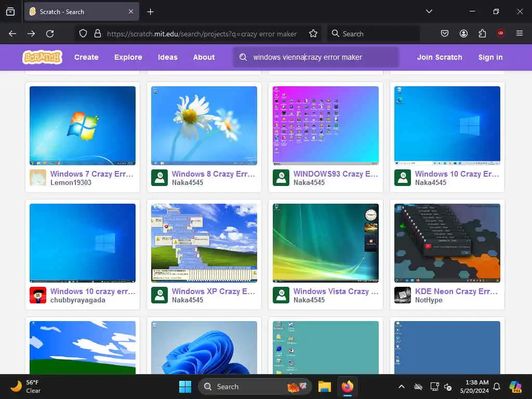Open the Create menu item
The image size is (532, 399).
87,57
